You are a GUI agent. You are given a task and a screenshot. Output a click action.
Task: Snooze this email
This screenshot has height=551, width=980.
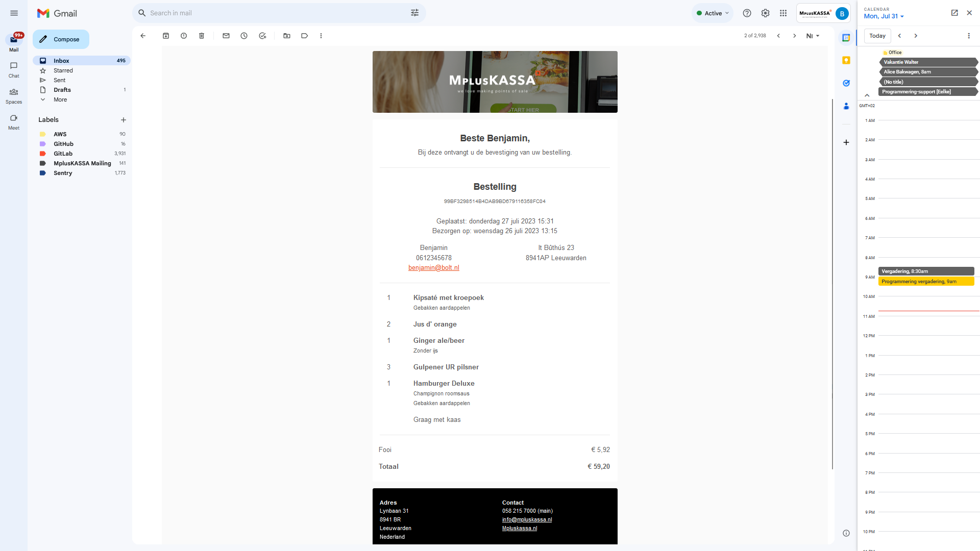coord(244,36)
